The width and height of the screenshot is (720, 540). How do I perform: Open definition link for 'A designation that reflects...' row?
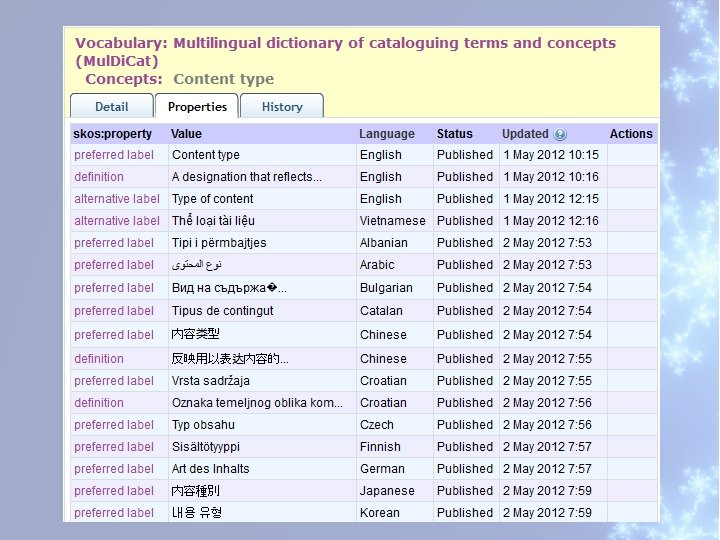[99, 177]
